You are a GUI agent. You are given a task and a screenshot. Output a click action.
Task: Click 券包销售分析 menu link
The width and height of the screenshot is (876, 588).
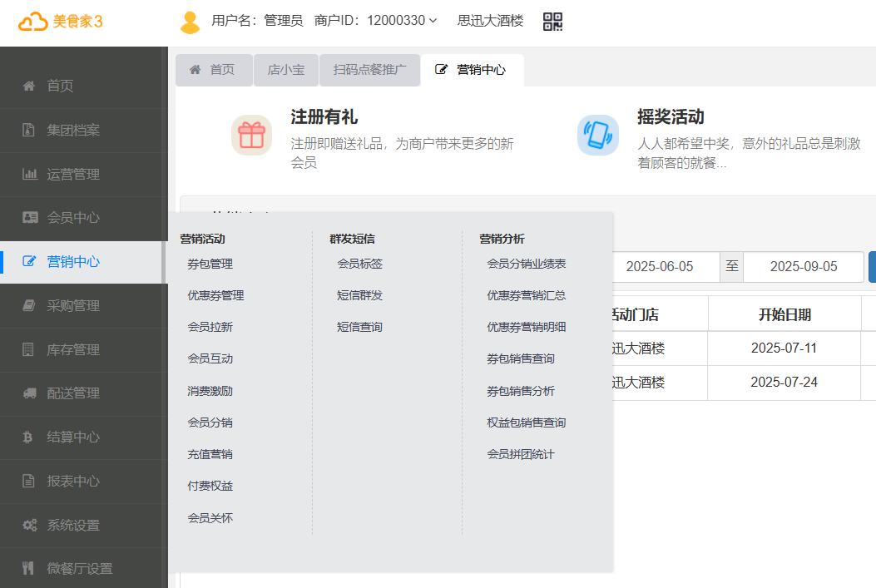click(x=520, y=391)
